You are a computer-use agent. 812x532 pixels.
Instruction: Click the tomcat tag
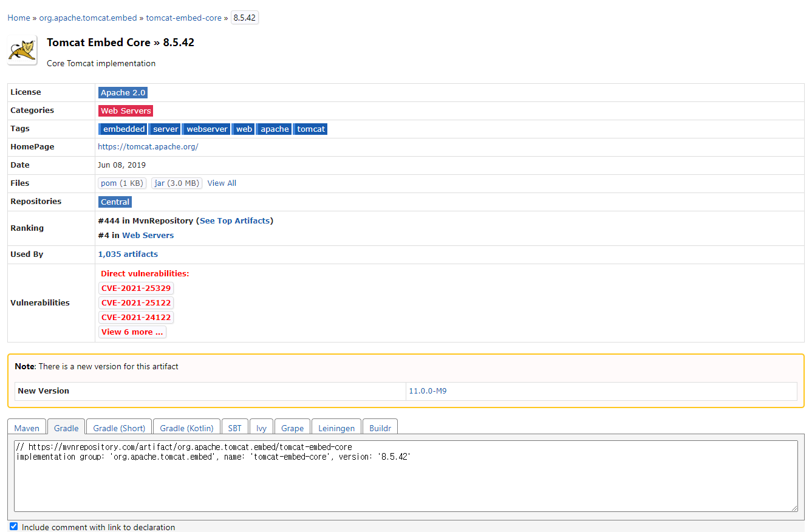[x=310, y=129]
